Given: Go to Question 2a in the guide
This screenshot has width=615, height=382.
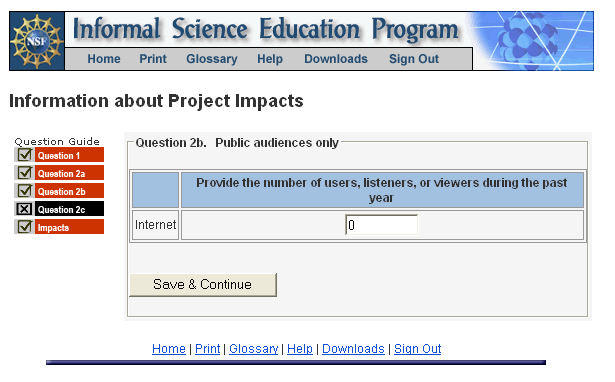Looking at the screenshot, I should pyautogui.click(x=69, y=173).
